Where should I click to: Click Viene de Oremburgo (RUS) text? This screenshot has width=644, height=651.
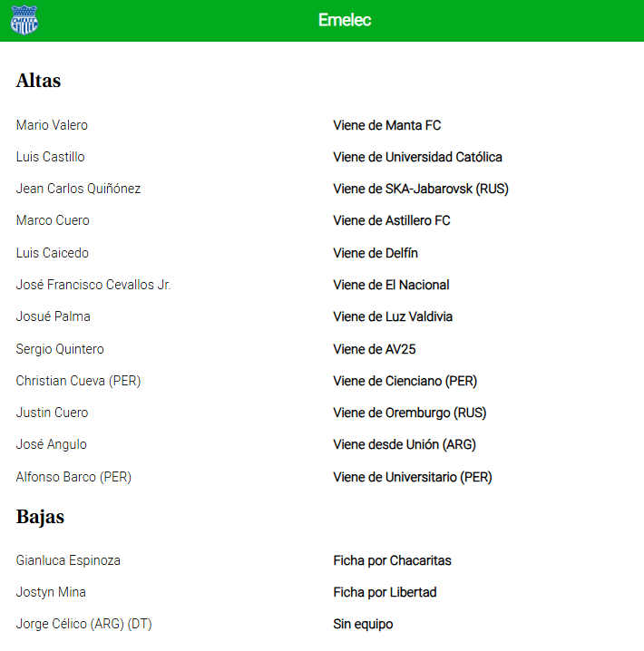coord(410,413)
